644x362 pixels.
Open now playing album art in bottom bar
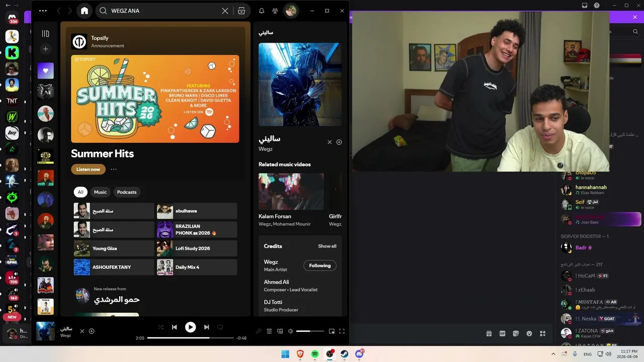click(46, 331)
